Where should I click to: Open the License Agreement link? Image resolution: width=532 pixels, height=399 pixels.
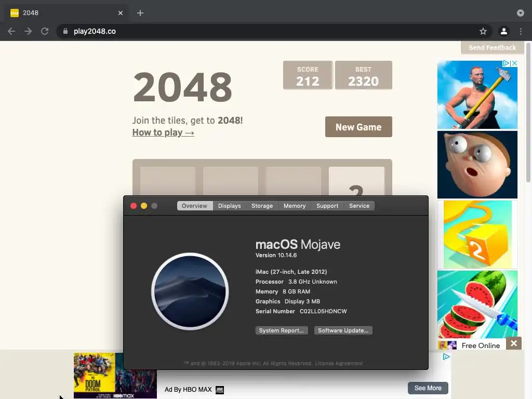click(339, 363)
